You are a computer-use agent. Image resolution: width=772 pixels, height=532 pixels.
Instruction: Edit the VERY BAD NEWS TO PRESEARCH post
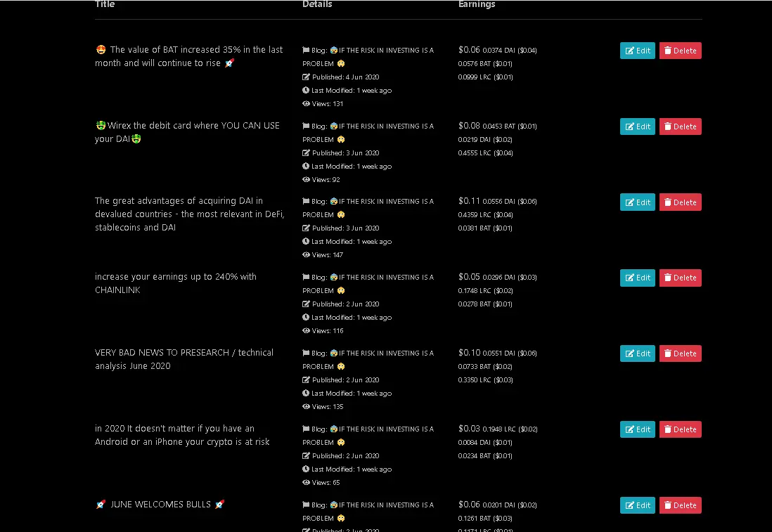coord(638,353)
